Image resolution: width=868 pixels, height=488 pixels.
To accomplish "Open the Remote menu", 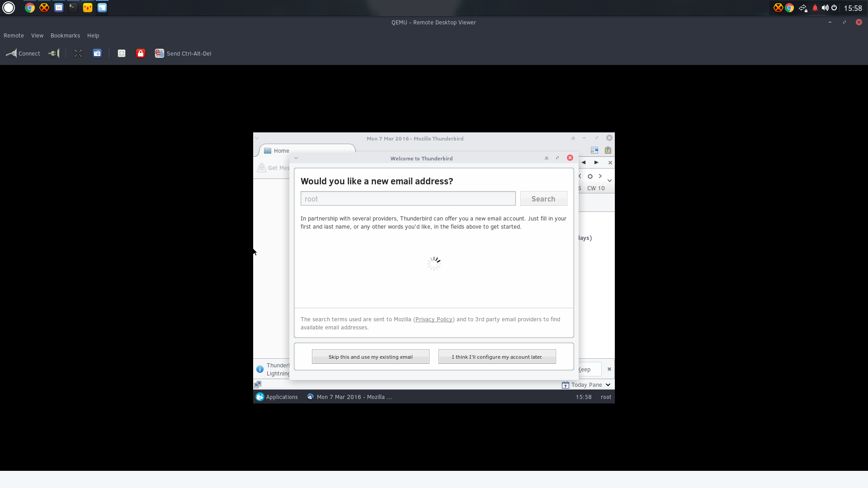I will (14, 36).
